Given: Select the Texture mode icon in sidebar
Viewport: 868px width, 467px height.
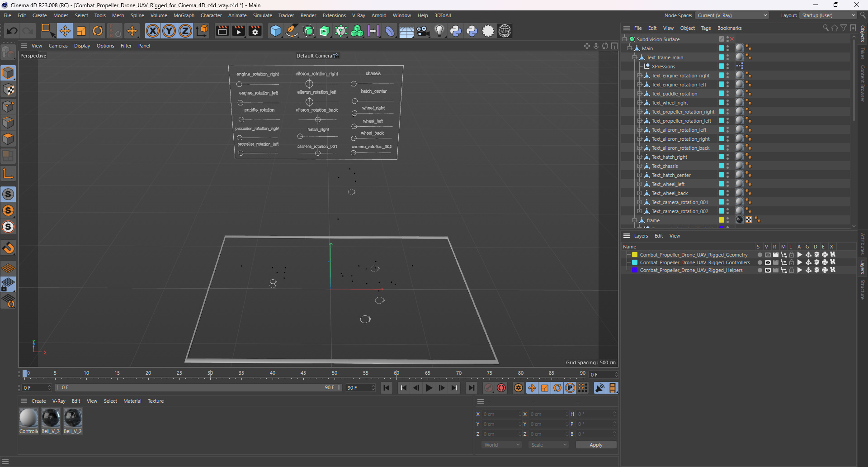Looking at the screenshot, I should tap(8, 90).
